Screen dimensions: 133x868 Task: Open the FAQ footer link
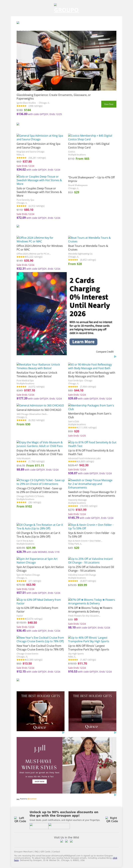click(x=36, y=852)
